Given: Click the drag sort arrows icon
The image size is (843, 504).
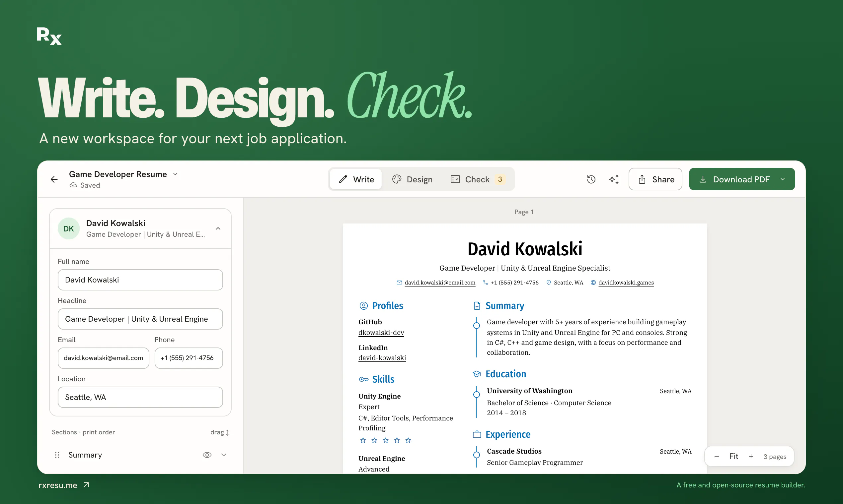Looking at the screenshot, I should 227,432.
